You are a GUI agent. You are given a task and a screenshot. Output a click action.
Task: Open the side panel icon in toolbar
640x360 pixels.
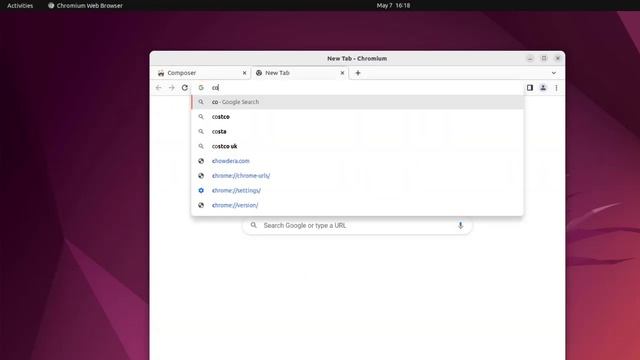pyautogui.click(x=530, y=88)
